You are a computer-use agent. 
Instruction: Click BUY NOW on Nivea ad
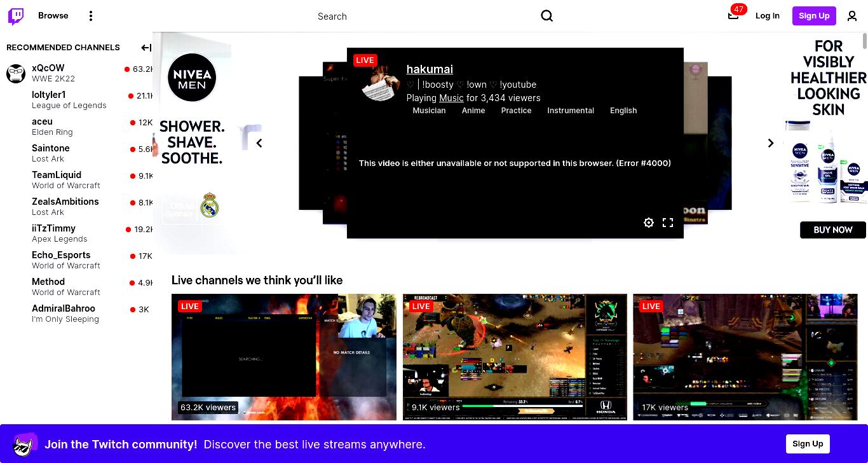click(833, 230)
